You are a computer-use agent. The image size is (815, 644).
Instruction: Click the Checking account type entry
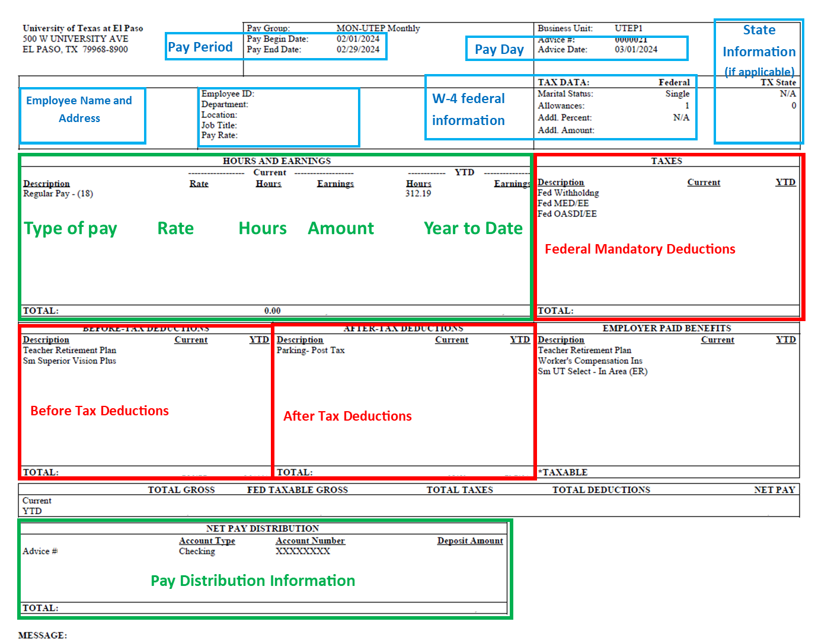point(197,552)
